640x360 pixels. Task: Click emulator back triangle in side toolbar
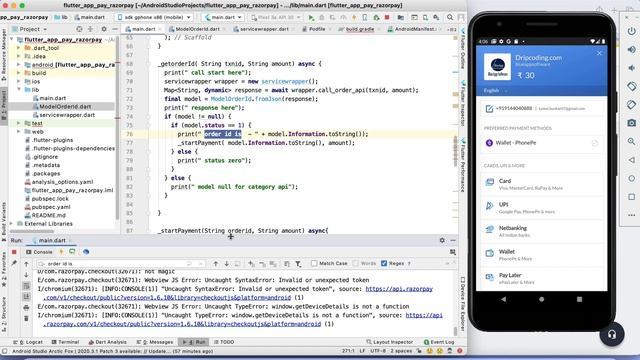[631, 160]
